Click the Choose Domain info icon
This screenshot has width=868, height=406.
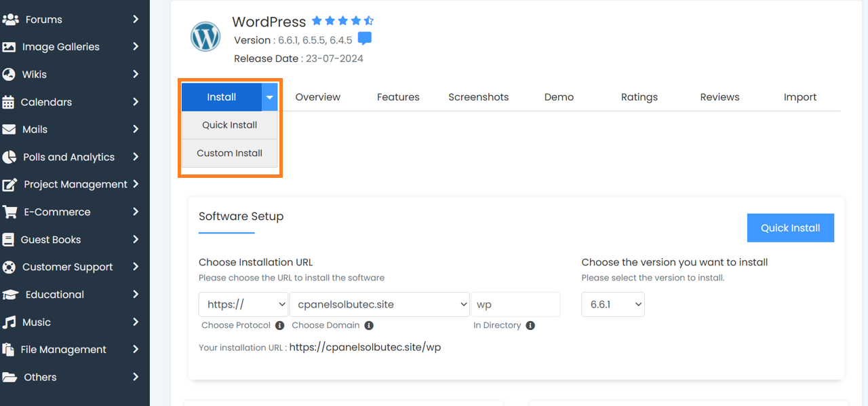click(x=369, y=325)
